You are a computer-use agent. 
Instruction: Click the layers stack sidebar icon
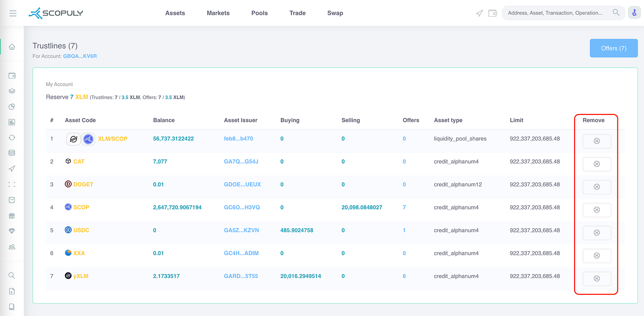tap(12, 91)
